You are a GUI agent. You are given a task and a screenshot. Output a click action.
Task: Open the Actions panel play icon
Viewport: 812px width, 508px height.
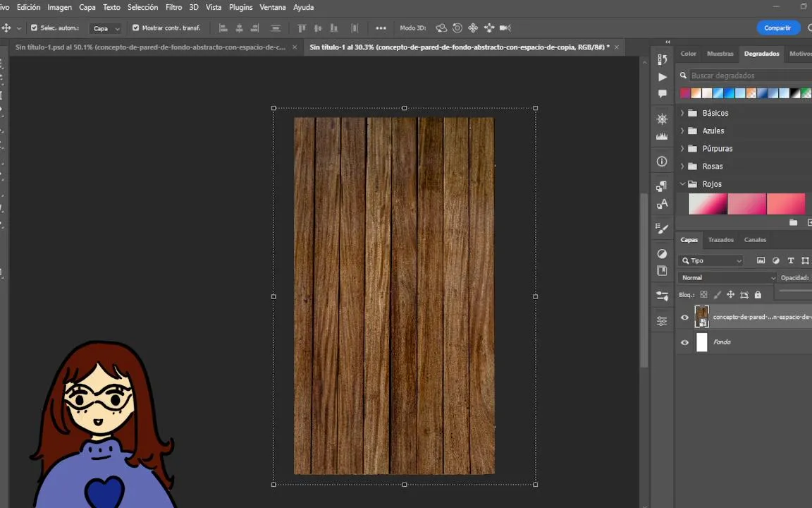(x=662, y=77)
